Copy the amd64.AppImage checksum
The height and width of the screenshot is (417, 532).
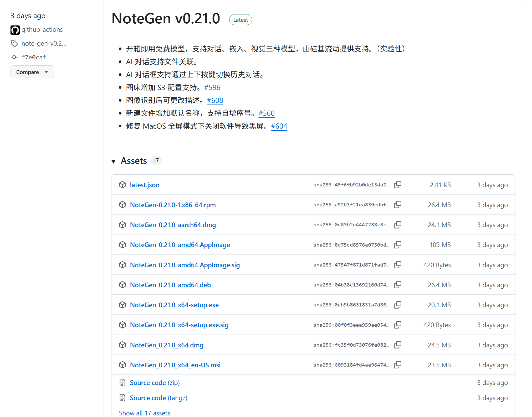coord(398,245)
